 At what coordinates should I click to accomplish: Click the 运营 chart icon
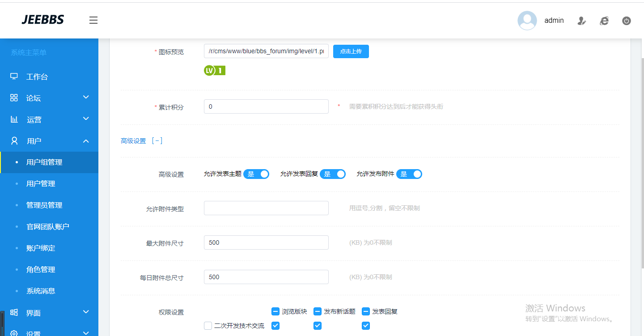(14, 119)
